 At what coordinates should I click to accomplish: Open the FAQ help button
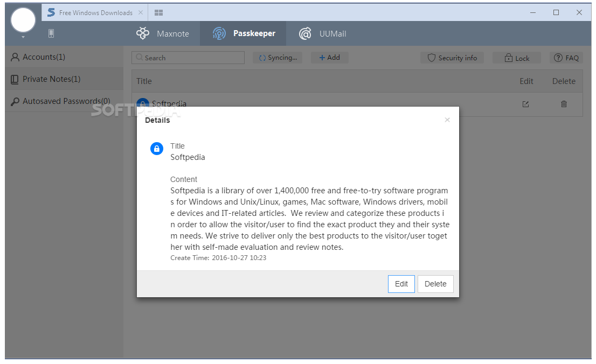tap(566, 58)
